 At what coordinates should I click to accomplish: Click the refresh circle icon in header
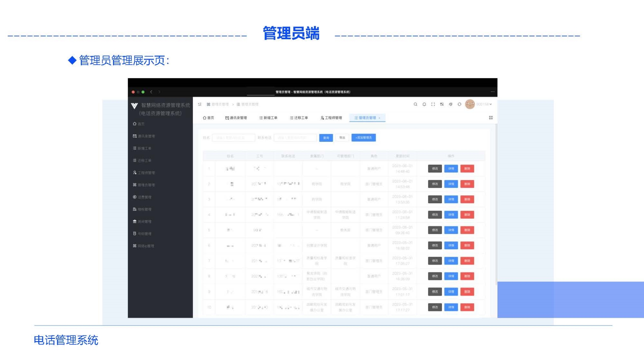(x=460, y=104)
